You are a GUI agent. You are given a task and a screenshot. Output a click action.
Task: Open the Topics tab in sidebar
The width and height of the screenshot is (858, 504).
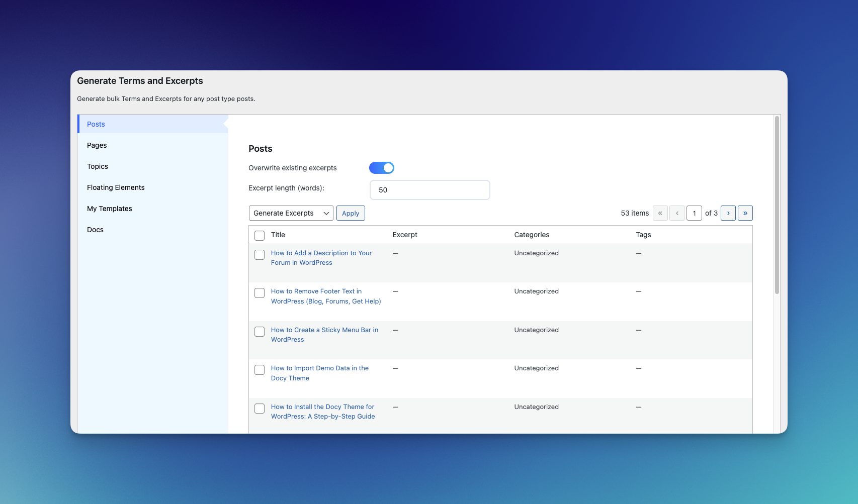pyautogui.click(x=98, y=166)
